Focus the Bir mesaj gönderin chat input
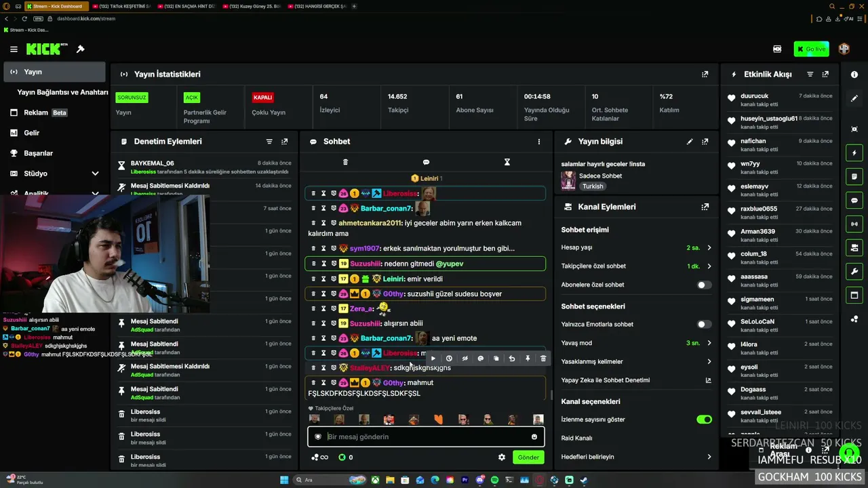868x488 pixels. [x=426, y=436]
